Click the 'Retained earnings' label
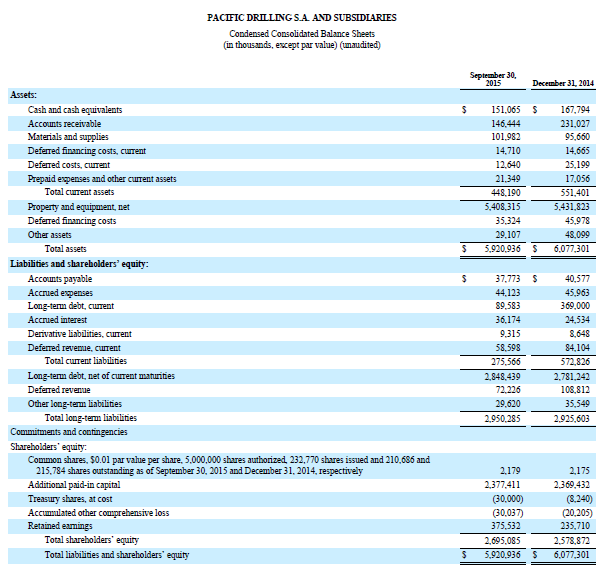Image resolution: width=600 pixels, height=573 pixels. (x=60, y=526)
